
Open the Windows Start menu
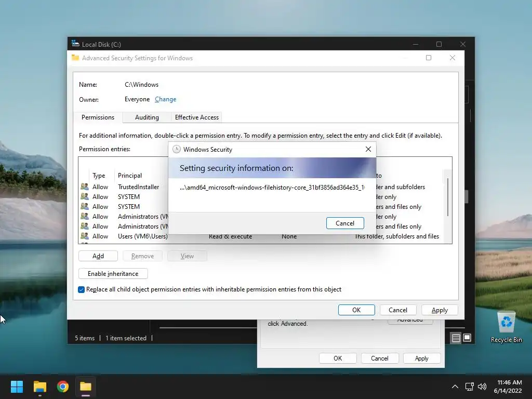[x=17, y=387]
